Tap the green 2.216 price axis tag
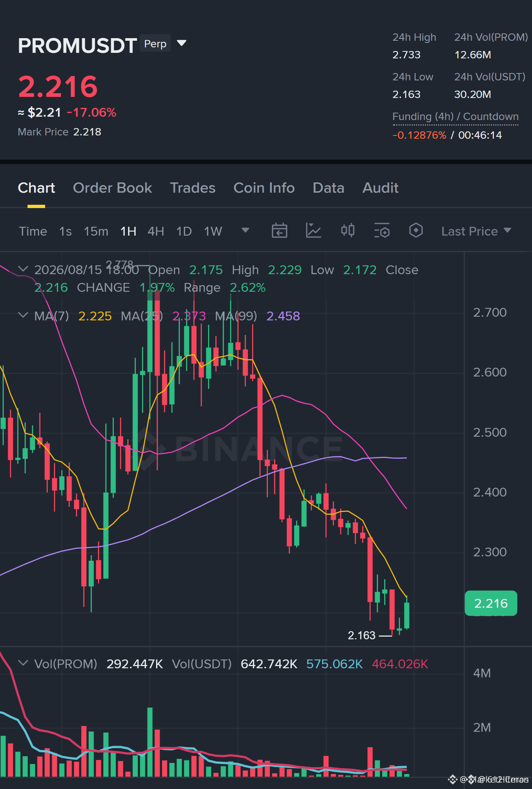 [x=491, y=603]
